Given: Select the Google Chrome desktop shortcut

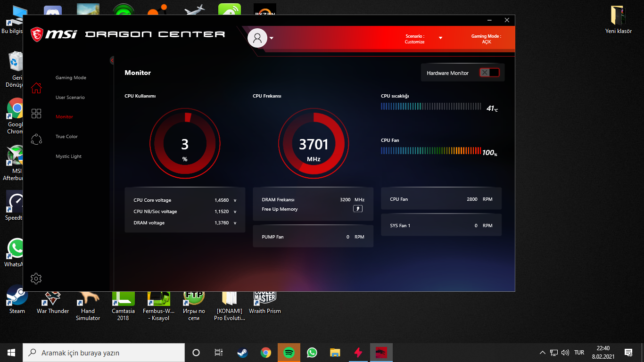Looking at the screenshot, I should pos(15,116).
